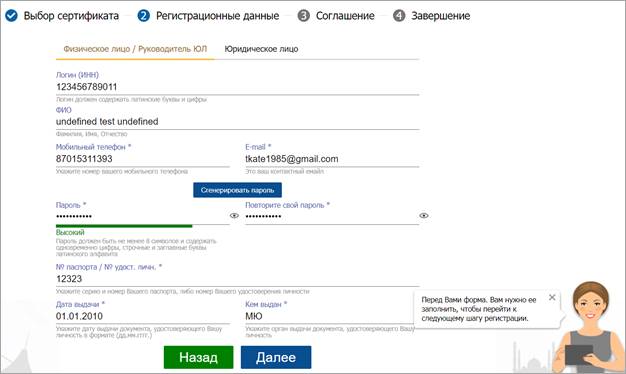Switch to Физическое лицо / Руководитель ЮЛ tab
Viewport: 626px width, 374px height.
coord(135,49)
